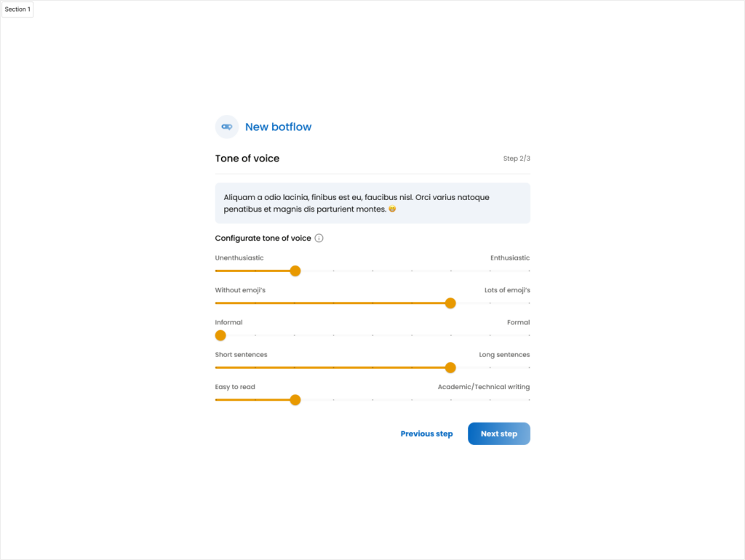Screen dimensions: 745x560
Task: Set formality slider to far Formal end
Action: pyautogui.click(x=529, y=335)
